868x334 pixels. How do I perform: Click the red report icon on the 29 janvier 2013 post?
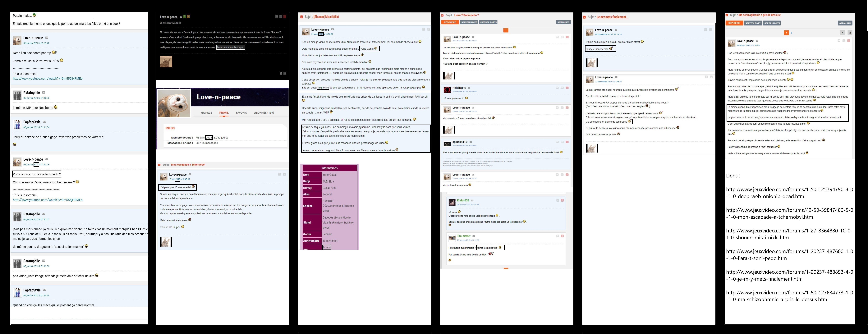[848, 40]
